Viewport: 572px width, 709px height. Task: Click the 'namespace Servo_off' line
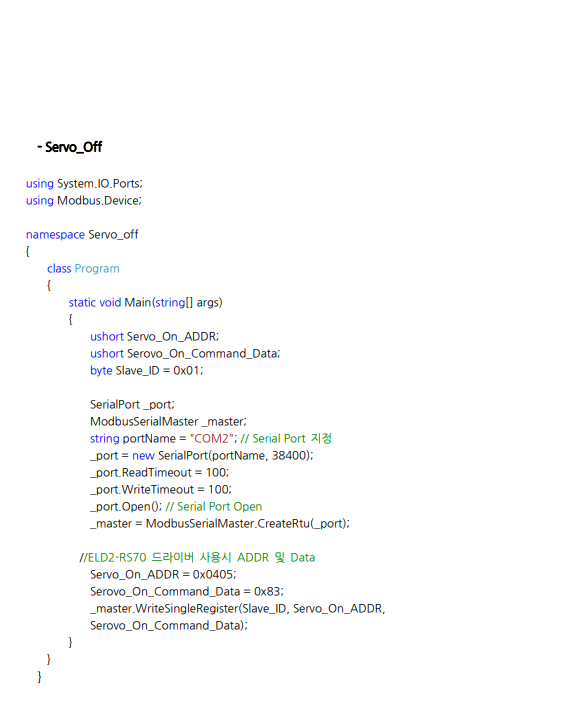tap(82, 235)
